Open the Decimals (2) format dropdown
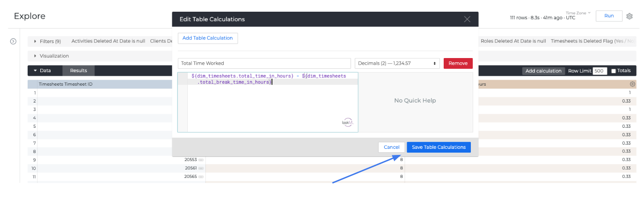Image resolution: width=644 pixels, height=198 pixels. click(x=397, y=63)
